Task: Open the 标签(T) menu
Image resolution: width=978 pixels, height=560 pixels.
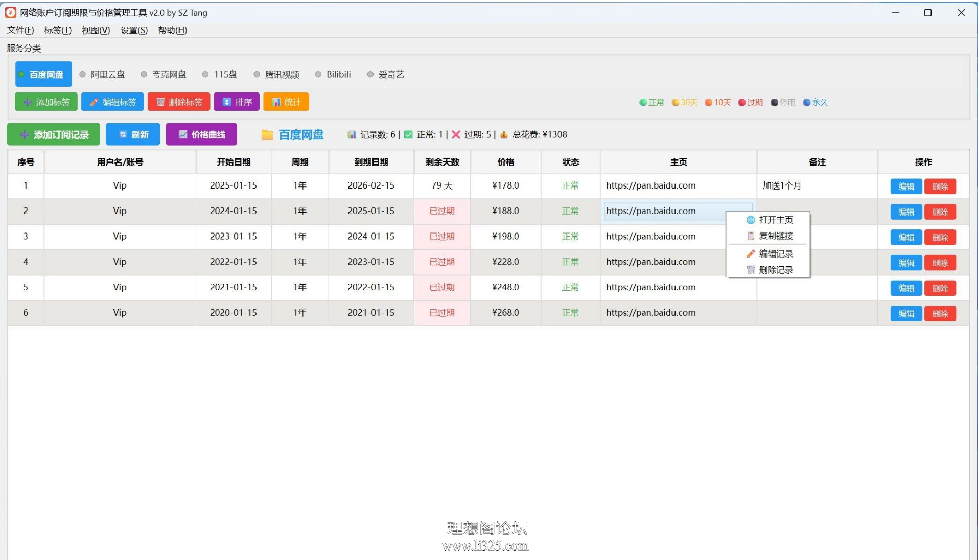Action: [x=58, y=30]
